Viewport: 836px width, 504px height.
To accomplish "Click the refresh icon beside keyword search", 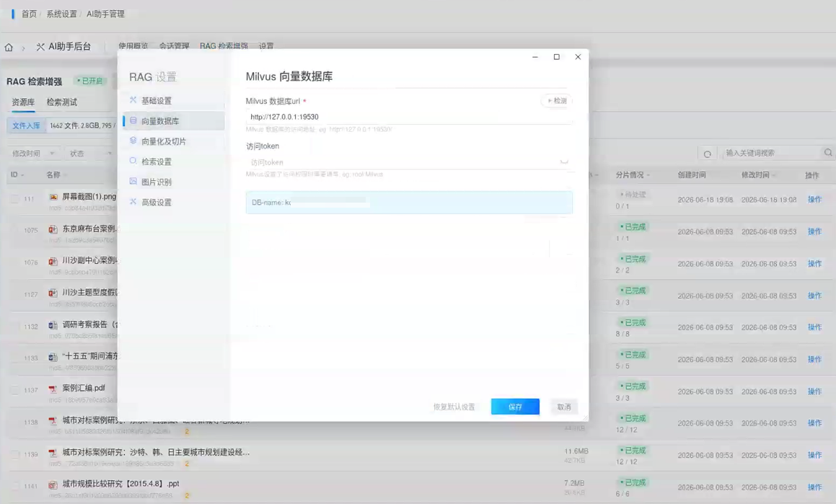I will point(707,154).
